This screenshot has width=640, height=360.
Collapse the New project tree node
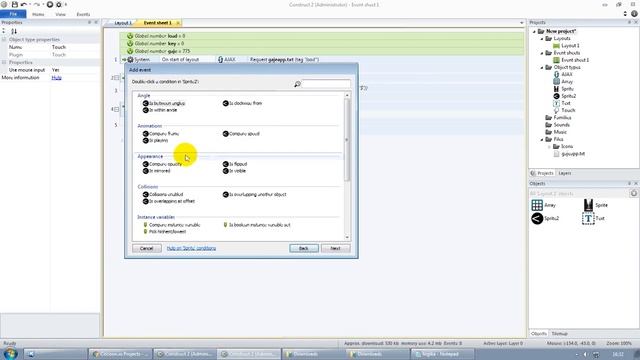tap(534, 31)
